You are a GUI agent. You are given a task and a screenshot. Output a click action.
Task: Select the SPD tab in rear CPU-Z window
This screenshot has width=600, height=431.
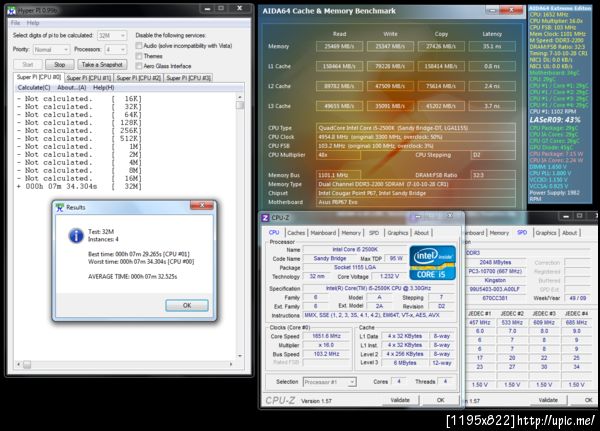tap(522, 232)
